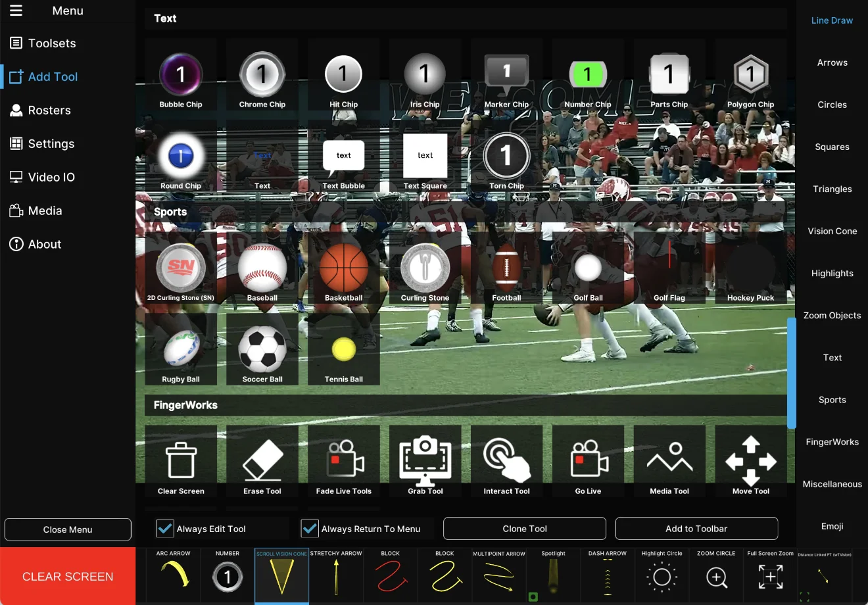Jump to the Emoji category

[832, 526]
